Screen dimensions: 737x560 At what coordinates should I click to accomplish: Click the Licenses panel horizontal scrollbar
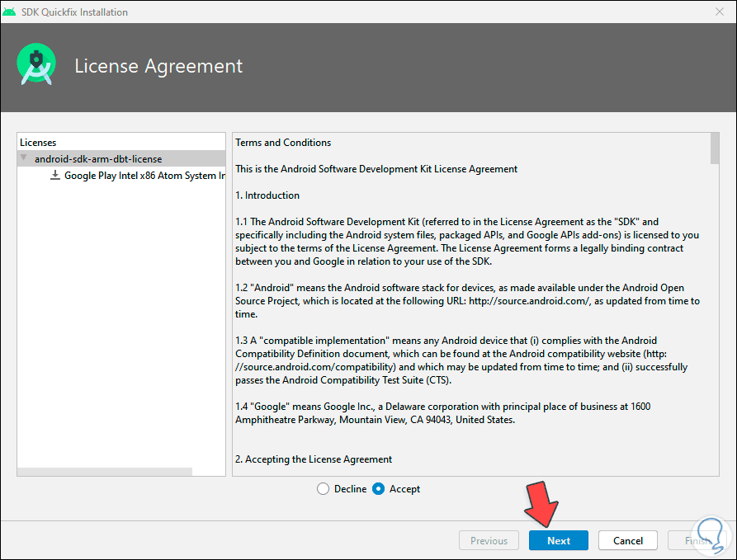(x=105, y=472)
